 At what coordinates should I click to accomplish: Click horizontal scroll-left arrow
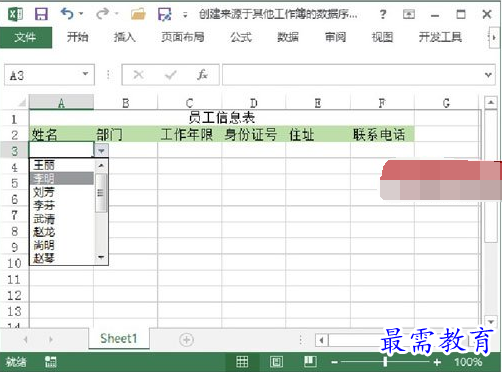click(322, 340)
